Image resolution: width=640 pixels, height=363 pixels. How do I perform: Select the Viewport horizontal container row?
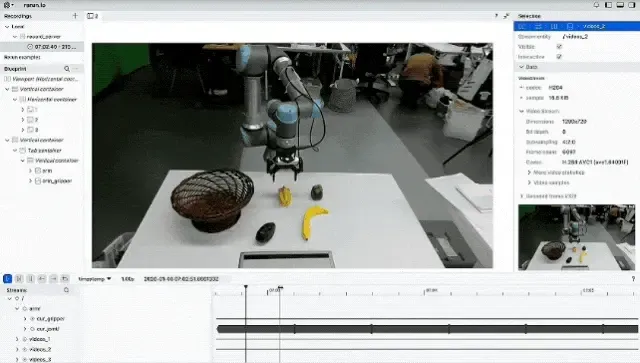[42, 79]
